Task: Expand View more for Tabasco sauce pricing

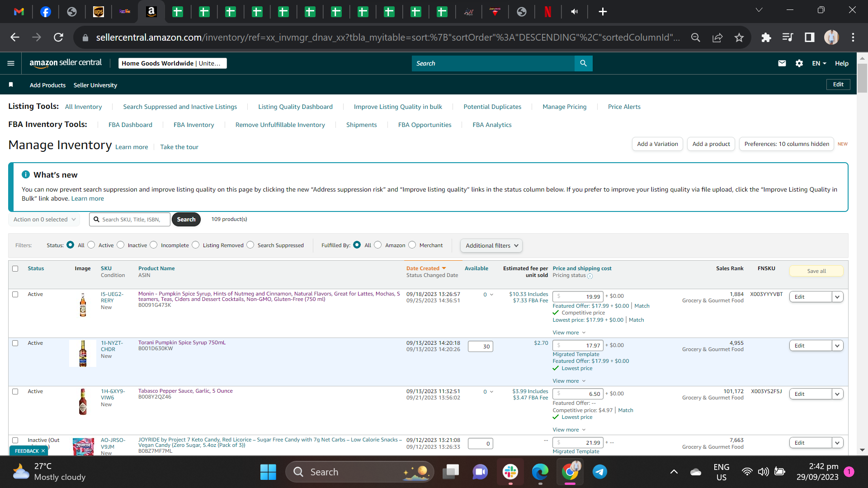Action: (x=569, y=430)
